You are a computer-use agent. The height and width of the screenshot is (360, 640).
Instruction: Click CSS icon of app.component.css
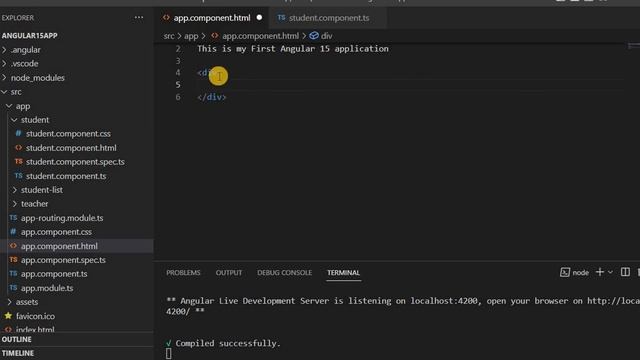click(13, 231)
